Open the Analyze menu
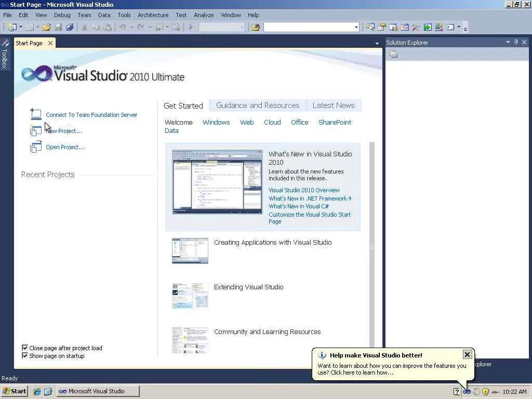 pos(204,15)
